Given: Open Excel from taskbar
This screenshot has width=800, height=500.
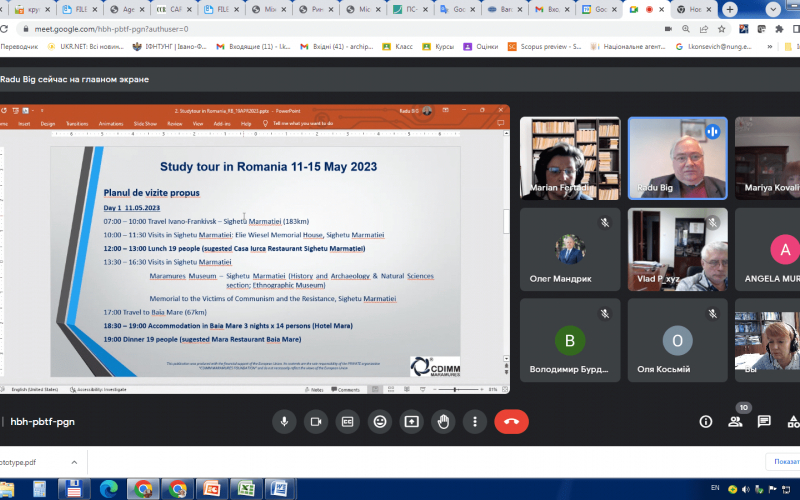Looking at the screenshot, I should (x=245, y=489).
